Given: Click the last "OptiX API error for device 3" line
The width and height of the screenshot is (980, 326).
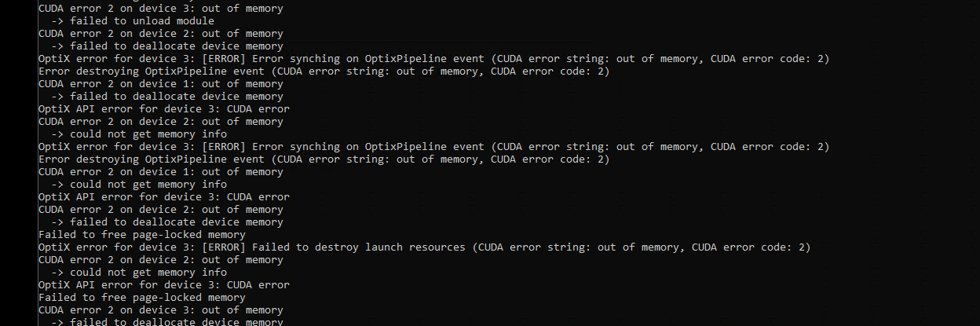Looking at the screenshot, I should click(163, 285).
